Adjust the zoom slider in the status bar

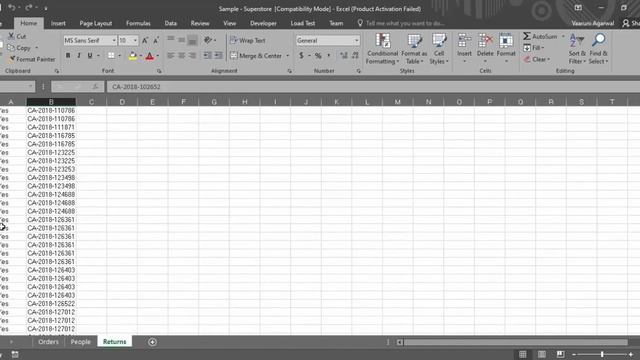[x=602, y=354]
